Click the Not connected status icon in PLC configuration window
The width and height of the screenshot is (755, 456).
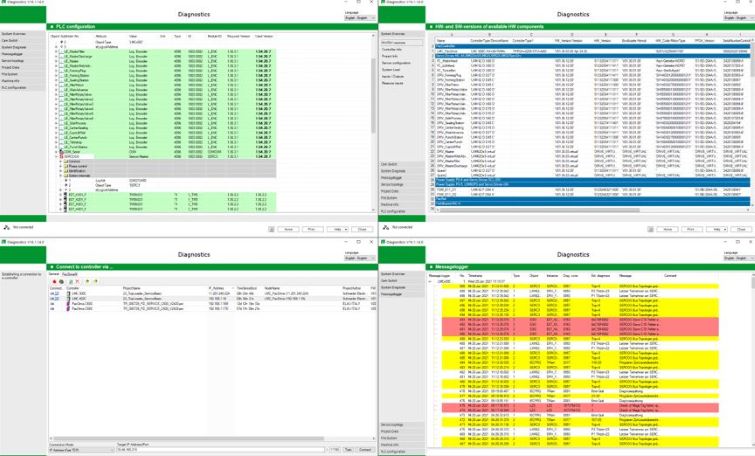(6, 228)
